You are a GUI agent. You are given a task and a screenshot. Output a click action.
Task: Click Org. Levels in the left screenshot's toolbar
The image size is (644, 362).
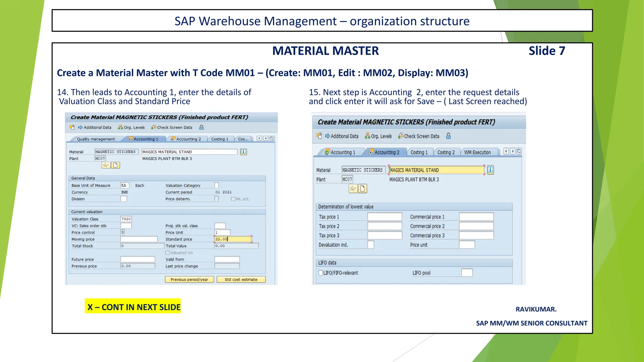(131, 127)
